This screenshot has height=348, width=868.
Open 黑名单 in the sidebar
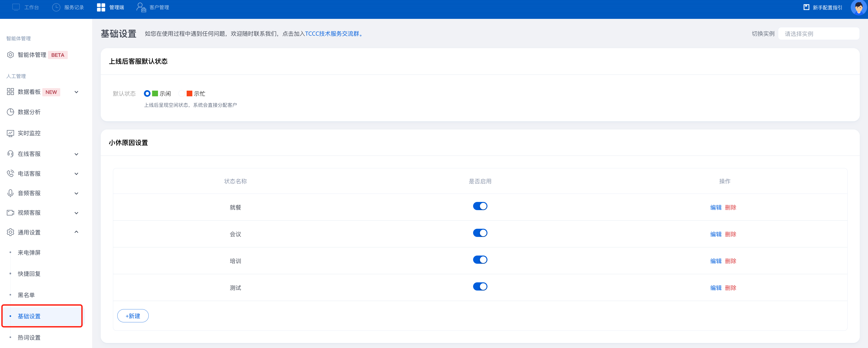[x=26, y=295]
